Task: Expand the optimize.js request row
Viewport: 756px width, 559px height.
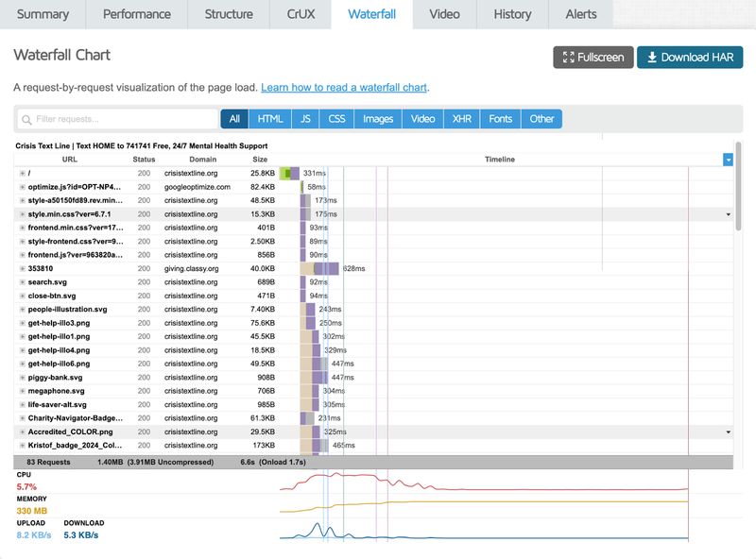Action: pos(21,188)
